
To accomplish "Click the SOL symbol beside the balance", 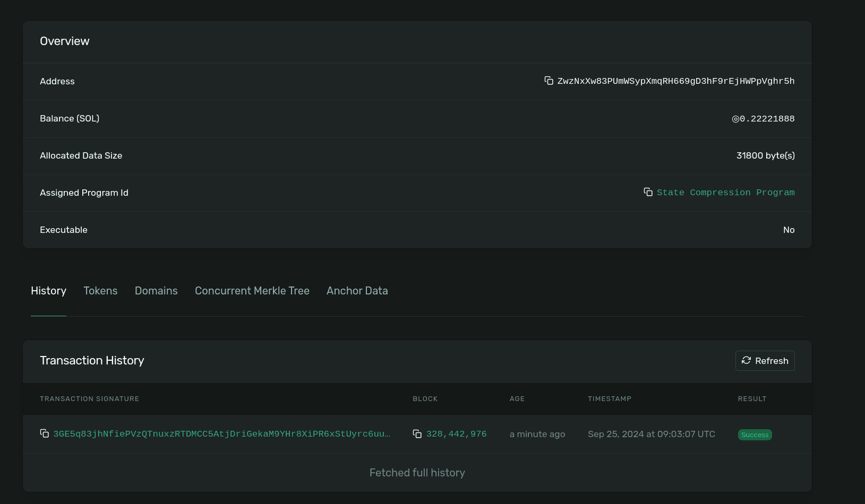I will (x=735, y=118).
